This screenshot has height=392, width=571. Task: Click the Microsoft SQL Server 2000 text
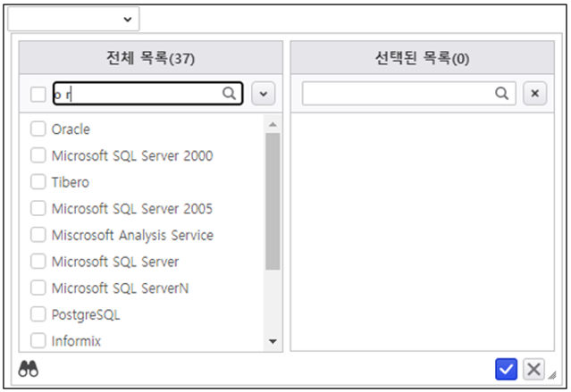(132, 155)
